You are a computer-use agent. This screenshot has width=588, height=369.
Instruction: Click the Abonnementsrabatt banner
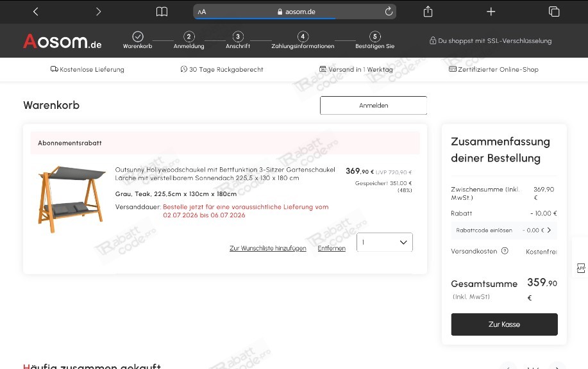point(225,143)
